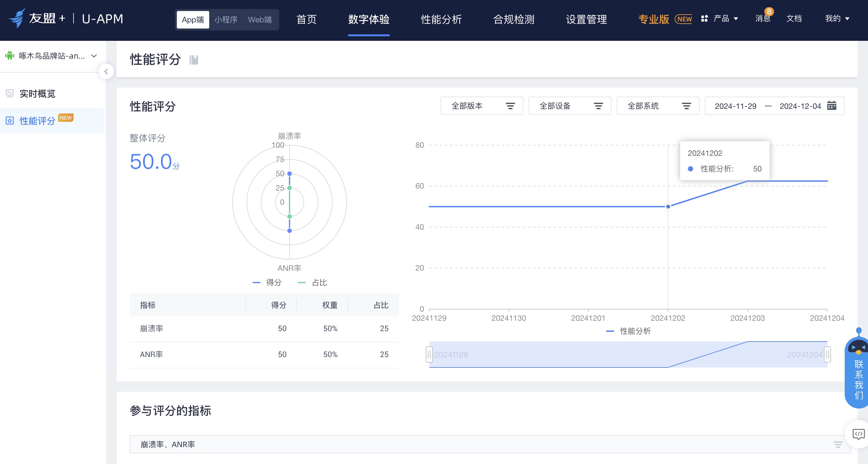Image resolution: width=868 pixels, height=464 pixels.
Task: Click the 20241202 data point on line chart
Action: pos(668,206)
